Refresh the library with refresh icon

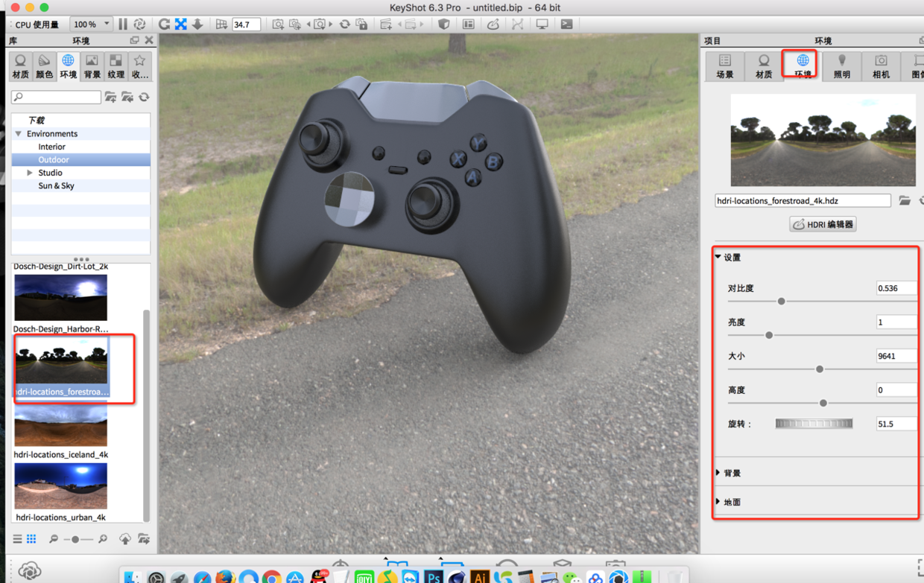144,97
